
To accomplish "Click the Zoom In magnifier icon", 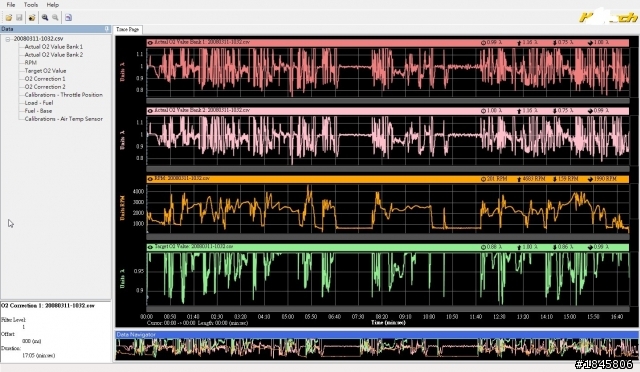I will (45, 18).
